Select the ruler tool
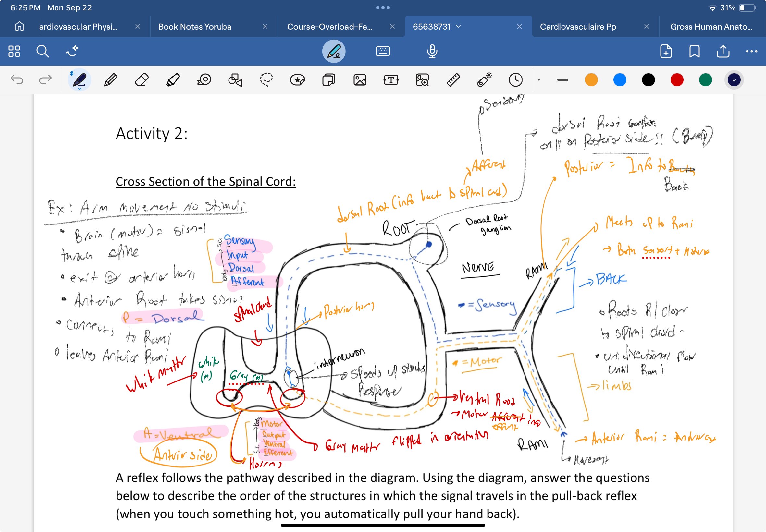The image size is (766, 532). coord(453,80)
